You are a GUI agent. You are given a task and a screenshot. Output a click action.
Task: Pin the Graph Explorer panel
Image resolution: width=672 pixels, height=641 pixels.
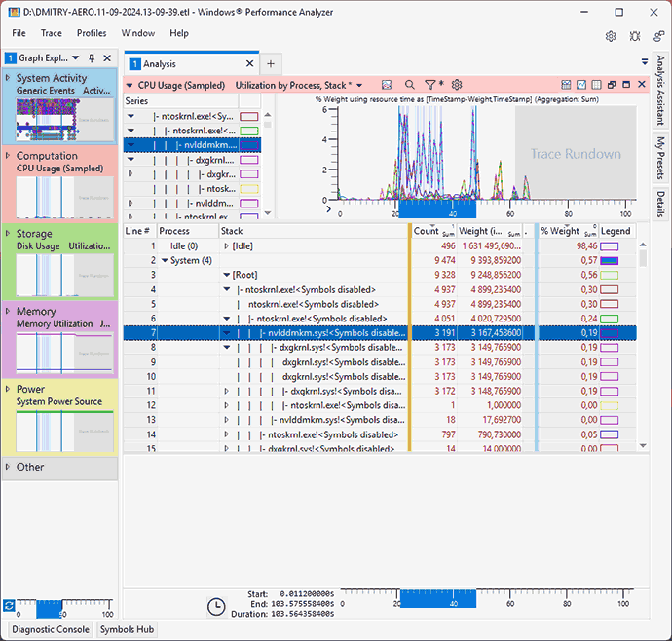click(x=92, y=57)
